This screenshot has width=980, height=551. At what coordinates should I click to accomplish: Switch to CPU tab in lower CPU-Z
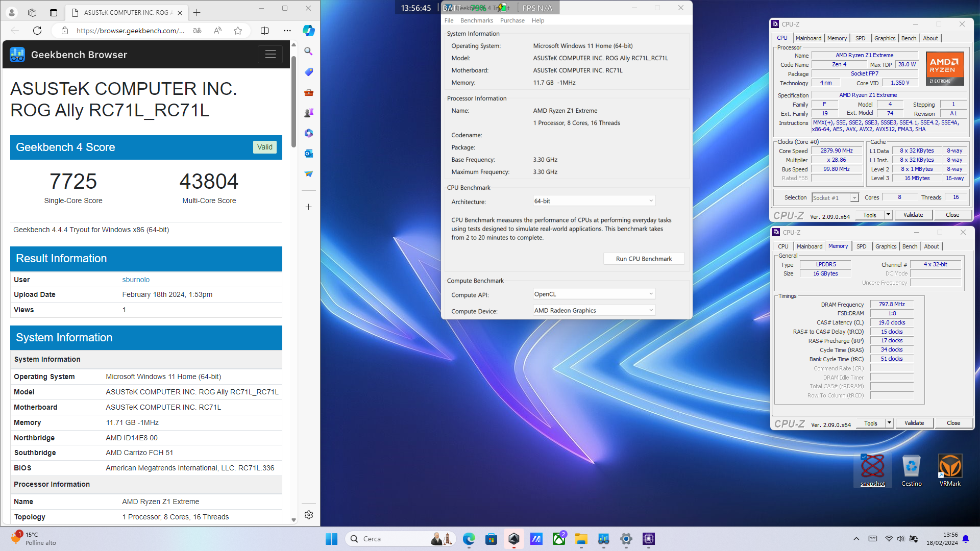click(x=783, y=246)
